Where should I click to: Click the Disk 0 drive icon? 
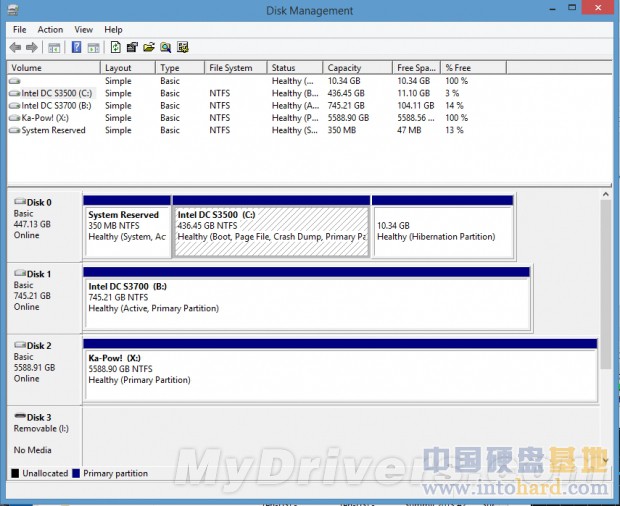point(20,202)
